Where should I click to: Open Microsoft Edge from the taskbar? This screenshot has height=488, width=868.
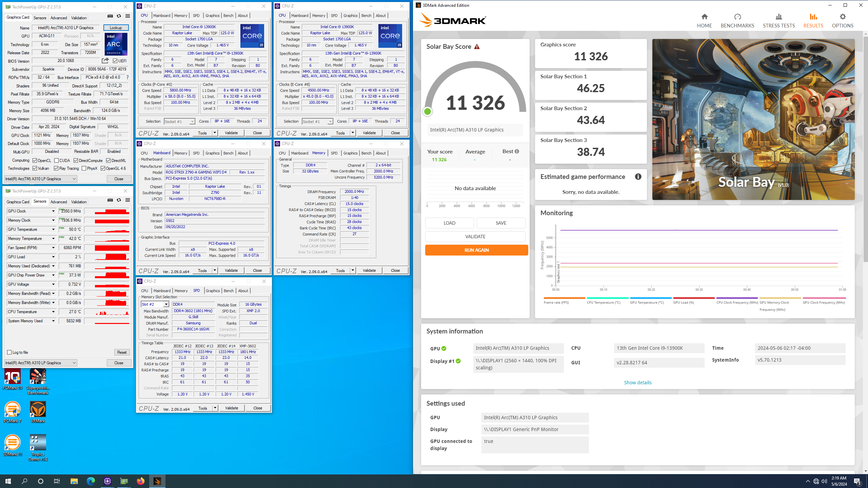tap(91, 481)
